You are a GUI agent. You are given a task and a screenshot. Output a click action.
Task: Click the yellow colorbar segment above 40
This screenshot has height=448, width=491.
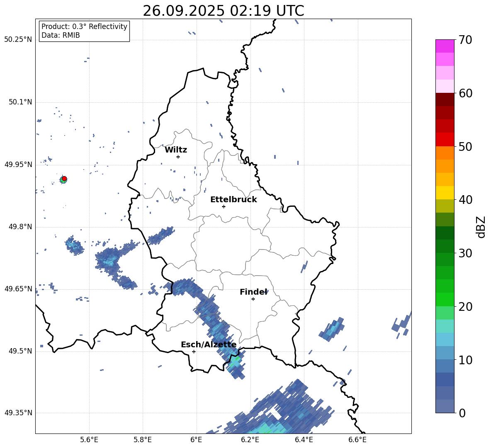(x=445, y=193)
